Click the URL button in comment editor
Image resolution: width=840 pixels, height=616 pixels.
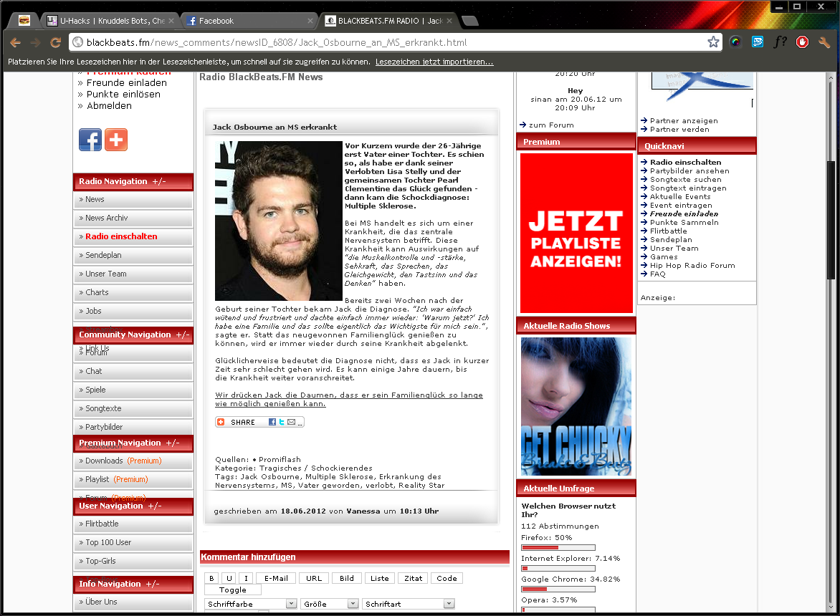(x=314, y=578)
